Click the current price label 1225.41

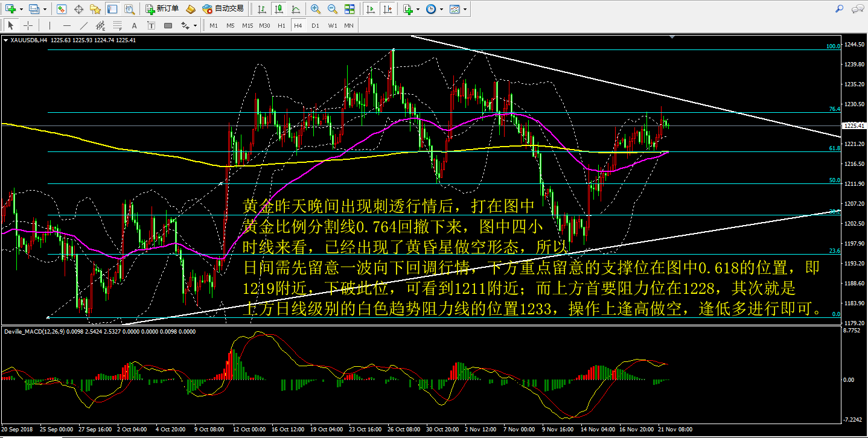coord(854,125)
